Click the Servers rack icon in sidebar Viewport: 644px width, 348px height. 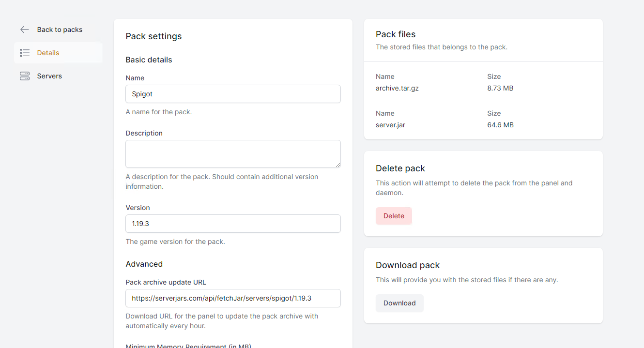(25, 76)
